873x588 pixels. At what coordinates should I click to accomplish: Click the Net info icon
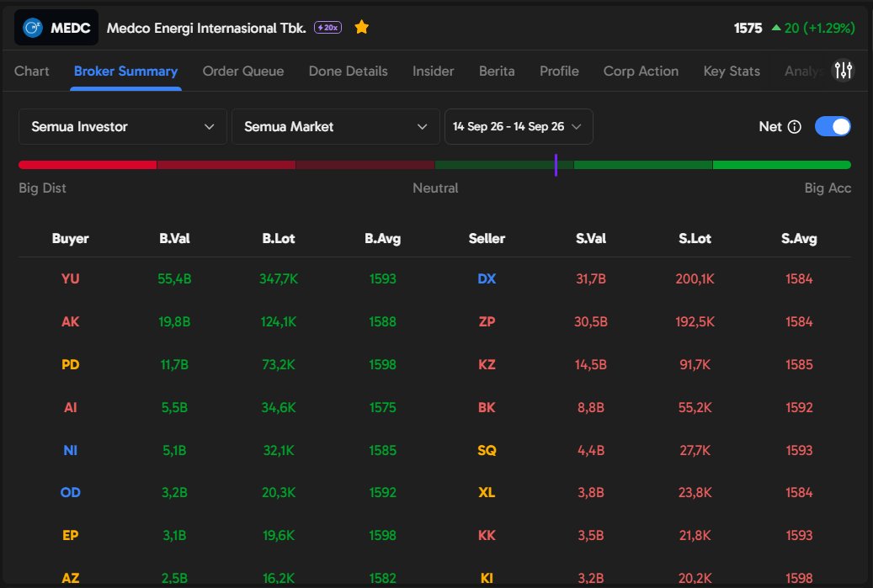[x=795, y=127]
